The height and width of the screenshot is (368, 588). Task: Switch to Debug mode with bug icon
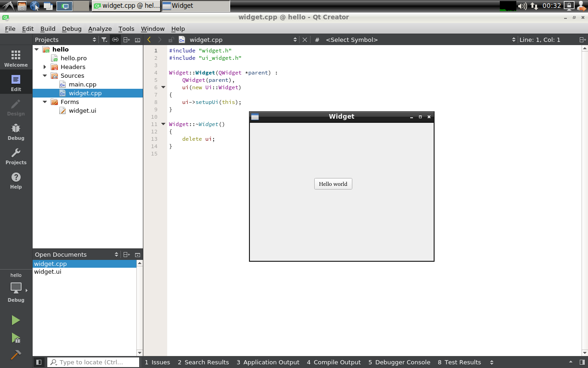tap(16, 132)
